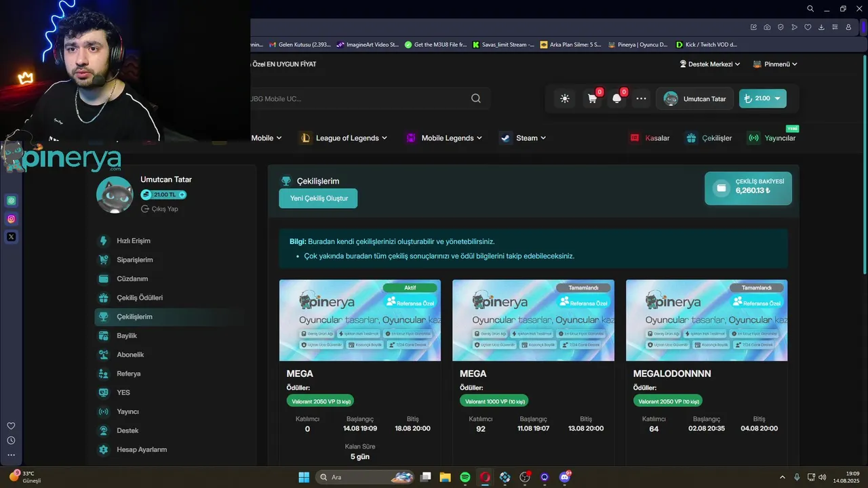Open Arka Plan Silme bookmark
868x488 pixels.
tap(571, 45)
